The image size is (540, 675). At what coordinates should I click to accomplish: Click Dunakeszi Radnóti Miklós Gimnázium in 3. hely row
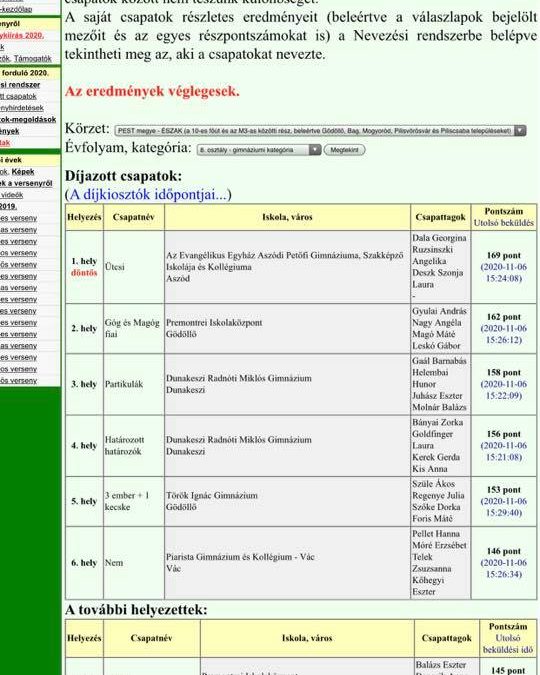tap(239, 378)
